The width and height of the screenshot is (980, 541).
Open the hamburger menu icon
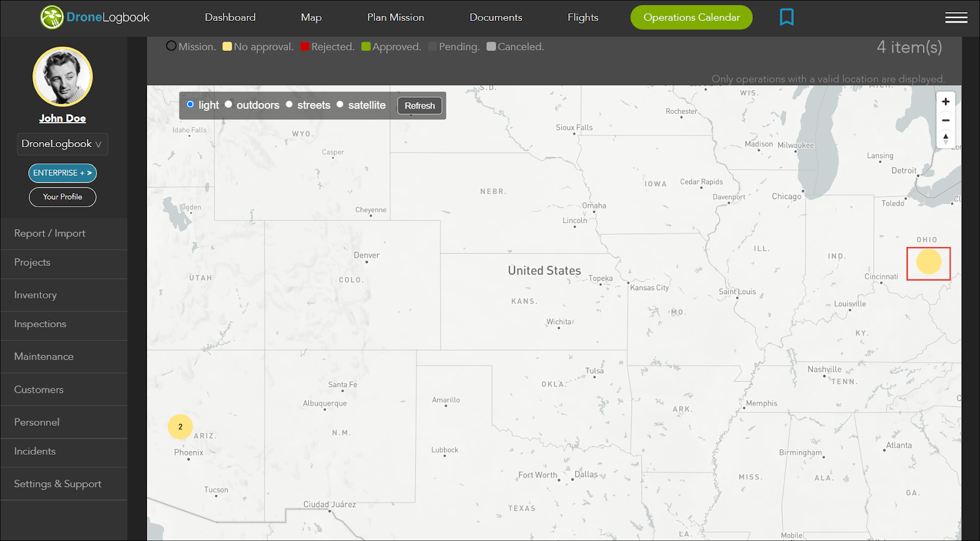[x=956, y=18]
